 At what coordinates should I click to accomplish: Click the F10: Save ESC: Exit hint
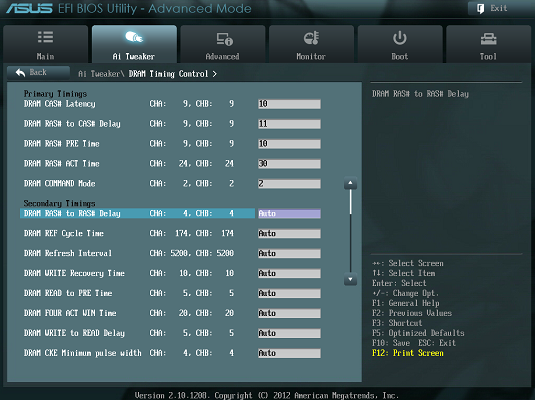click(414, 343)
